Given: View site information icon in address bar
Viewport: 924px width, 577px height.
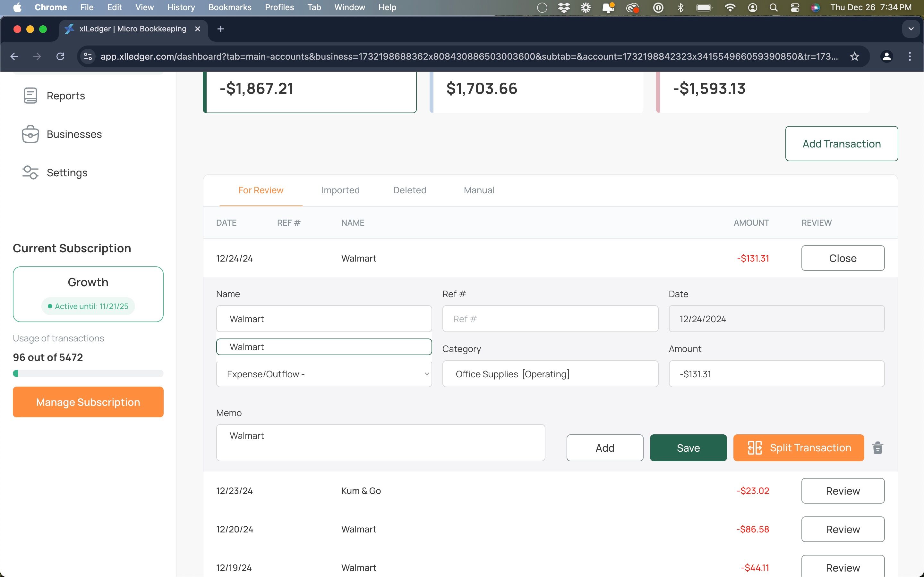Looking at the screenshot, I should [x=88, y=56].
